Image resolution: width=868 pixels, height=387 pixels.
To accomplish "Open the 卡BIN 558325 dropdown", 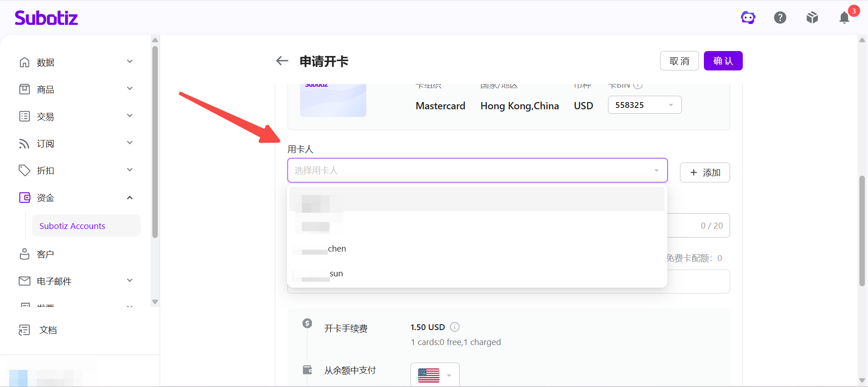I will (x=645, y=105).
